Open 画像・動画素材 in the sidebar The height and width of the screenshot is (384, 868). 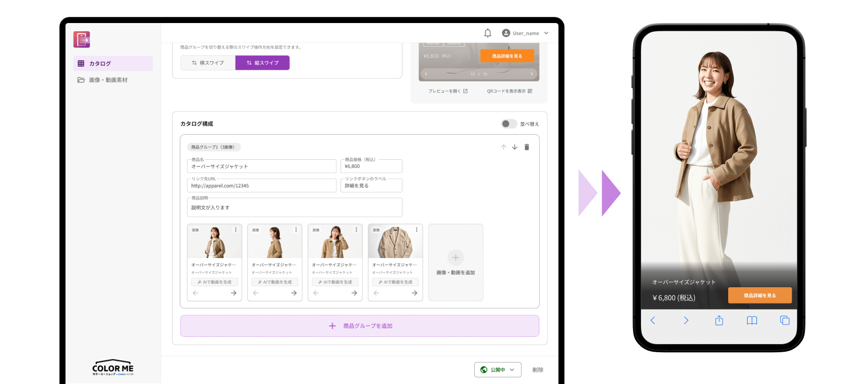point(108,80)
